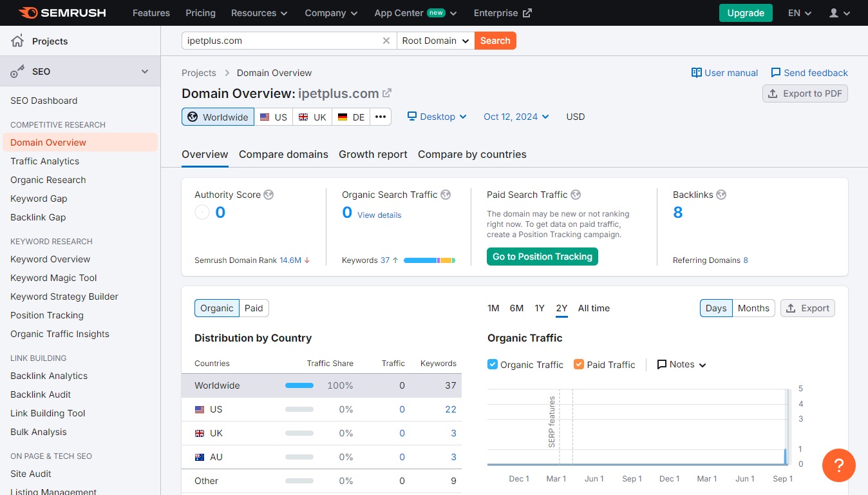The height and width of the screenshot is (495, 868).
Task: Expand the Desktop device dropdown
Action: (437, 117)
